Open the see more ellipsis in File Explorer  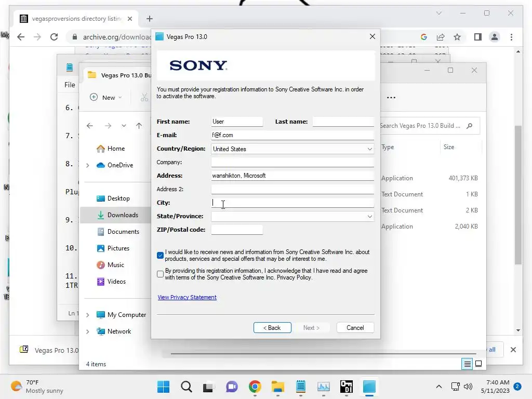391,97
